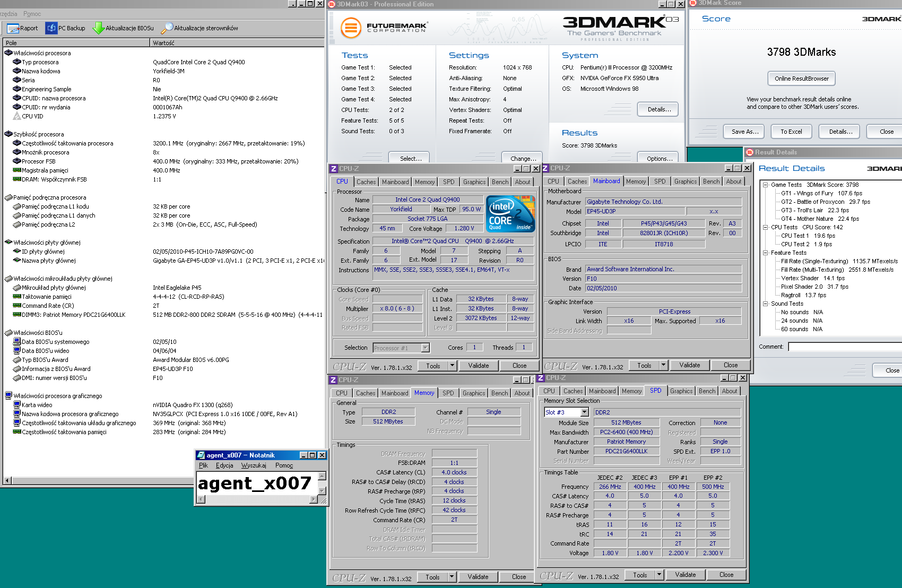Click the Raport toolbar icon
902x588 pixels.
point(13,28)
